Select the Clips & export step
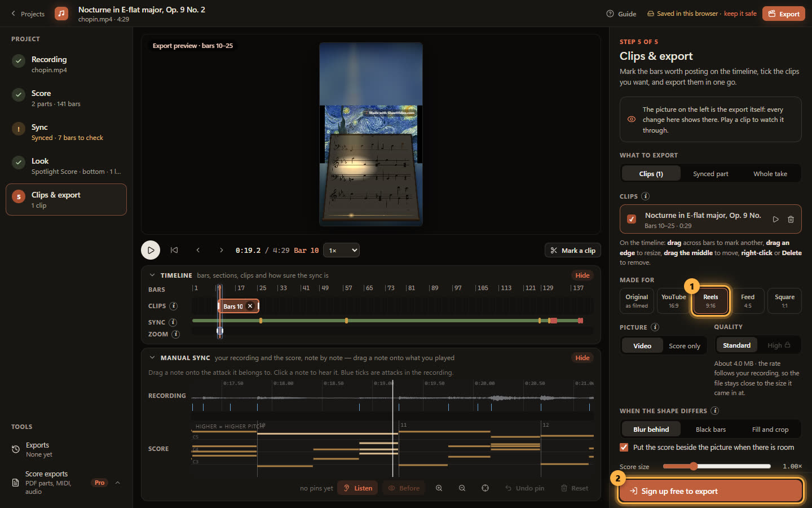This screenshot has width=812, height=508. (x=66, y=200)
